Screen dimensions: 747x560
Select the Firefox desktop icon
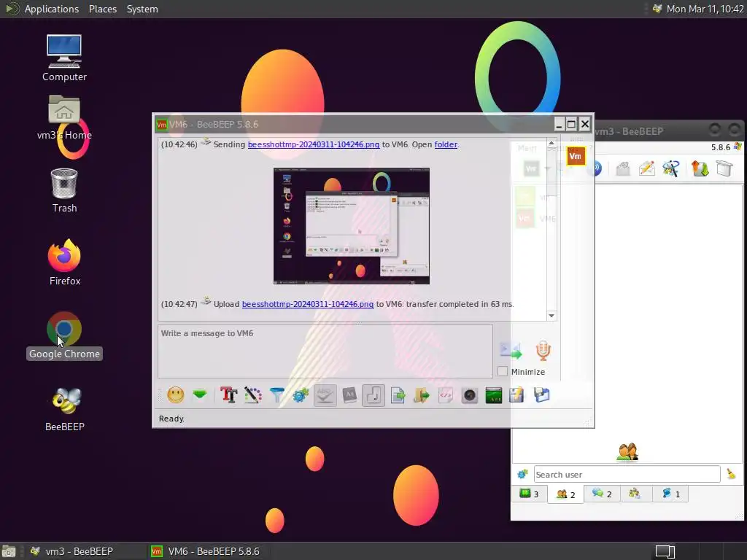[64, 262]
